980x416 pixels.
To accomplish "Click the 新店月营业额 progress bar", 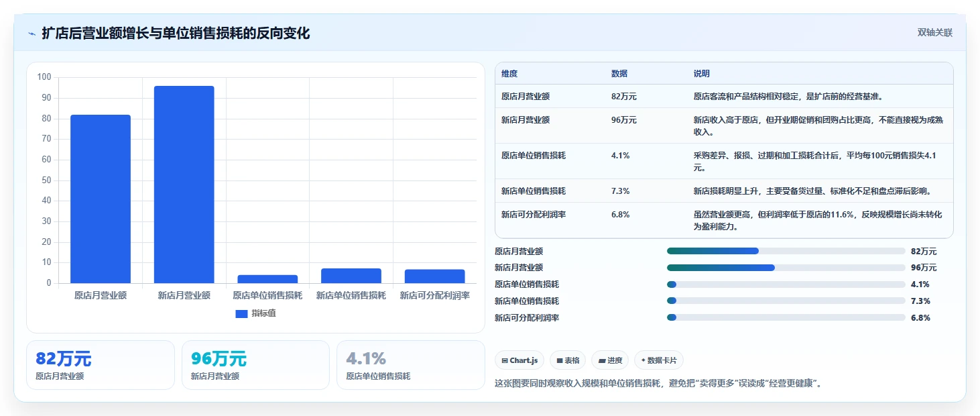I will point(786,268).
